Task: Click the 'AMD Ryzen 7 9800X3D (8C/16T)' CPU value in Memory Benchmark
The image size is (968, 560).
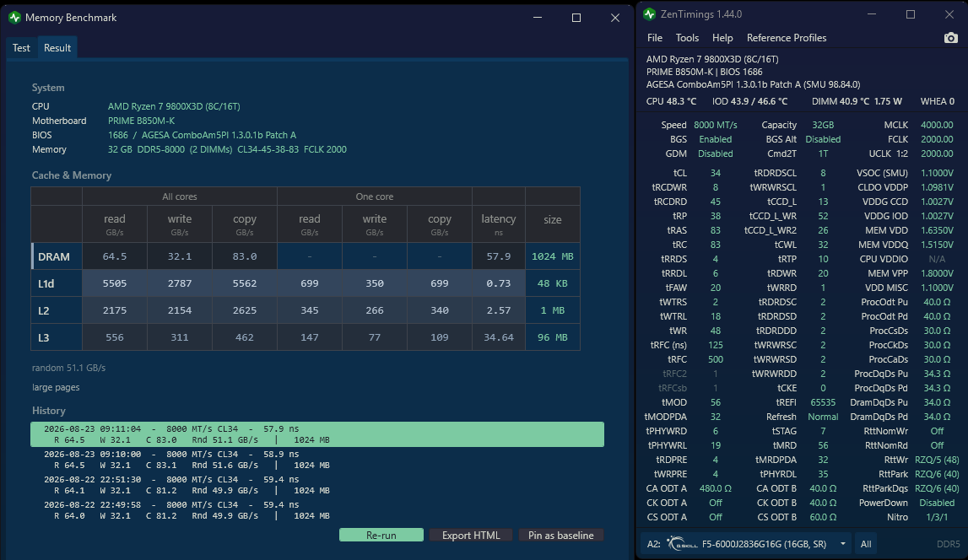Action: [x=174, y=106]
